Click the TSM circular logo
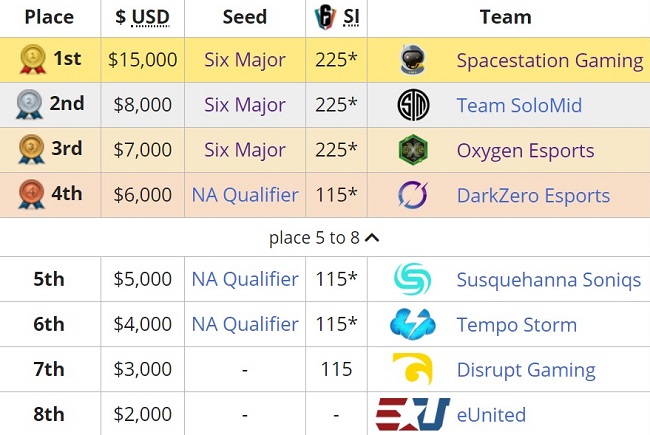 413,105
